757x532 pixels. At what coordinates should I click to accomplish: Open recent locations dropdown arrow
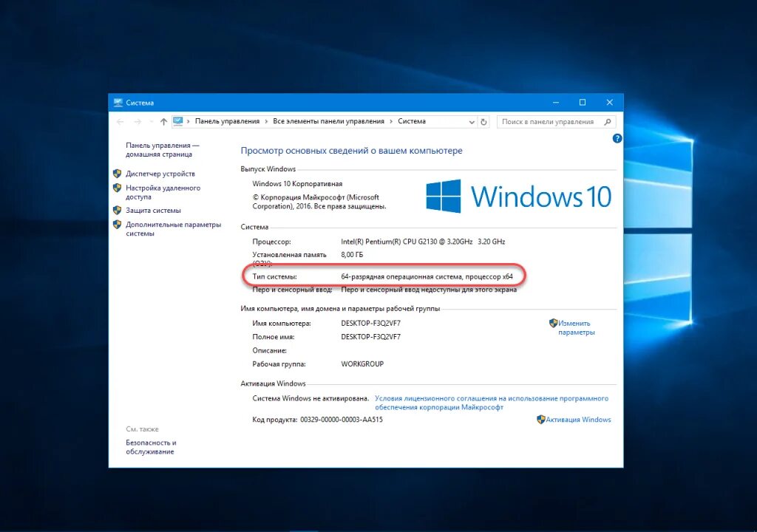pos(151,122)
